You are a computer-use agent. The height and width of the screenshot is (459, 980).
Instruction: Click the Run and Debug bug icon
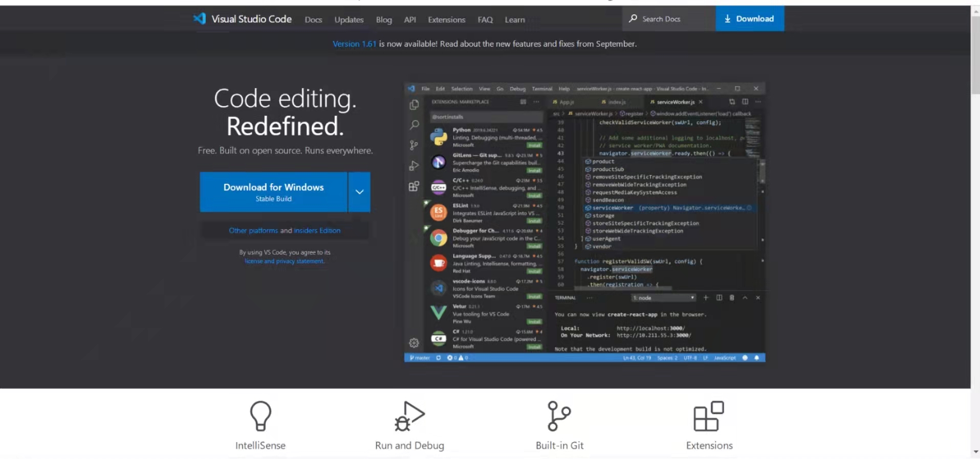point(409,416)
